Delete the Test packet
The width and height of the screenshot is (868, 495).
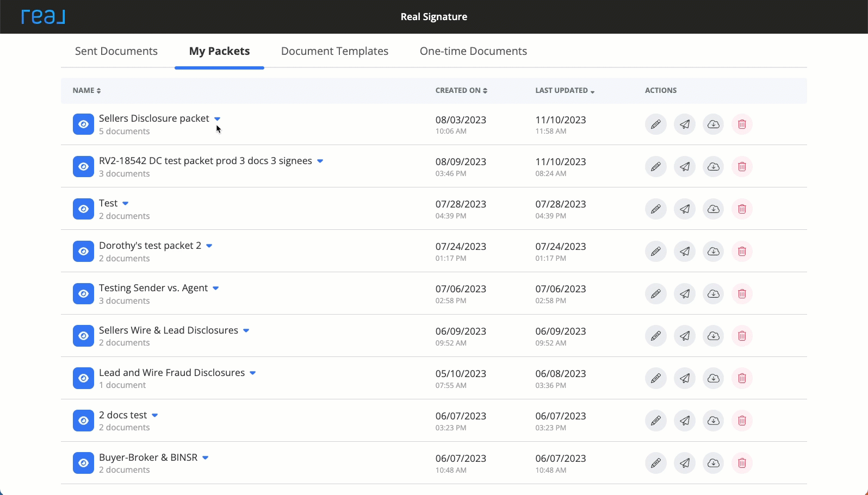pos(742,209)
